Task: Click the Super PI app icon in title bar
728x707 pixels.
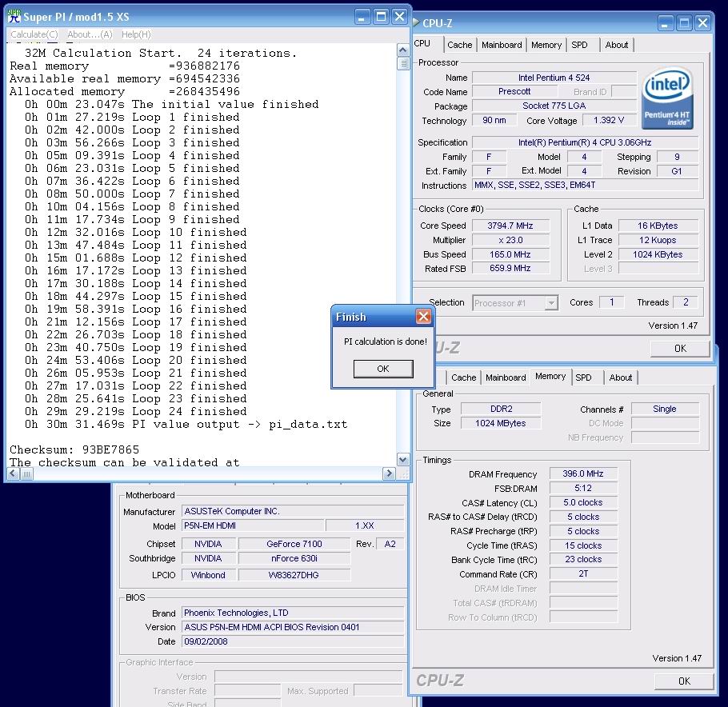Action: [14, 17]
